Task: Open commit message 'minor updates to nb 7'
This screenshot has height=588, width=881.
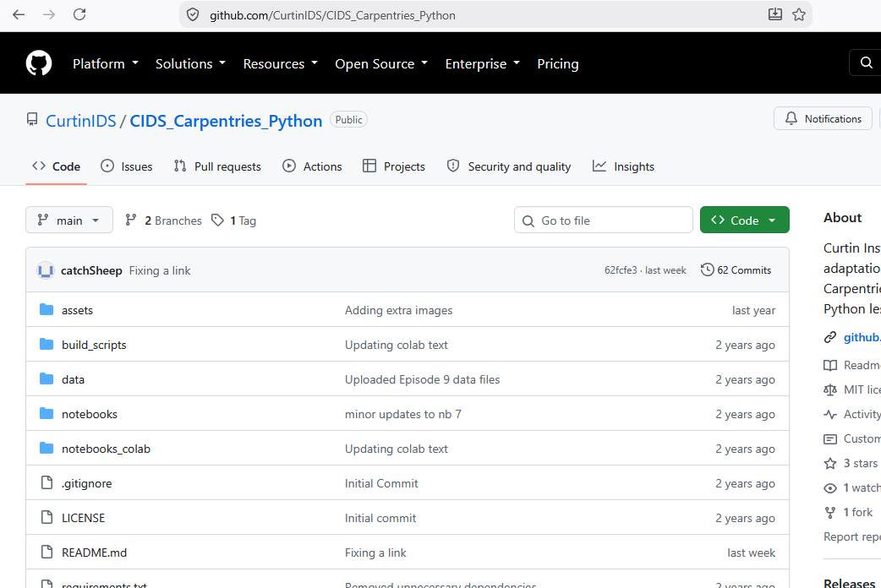Action: pos(402,414)
